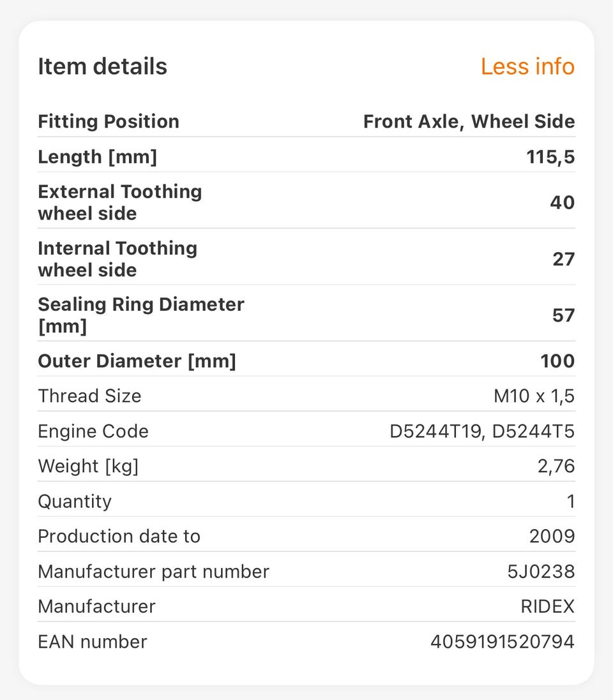The image size is (613, 700).
Task: Collapse details with Less info link
Action: click(527, 66)
